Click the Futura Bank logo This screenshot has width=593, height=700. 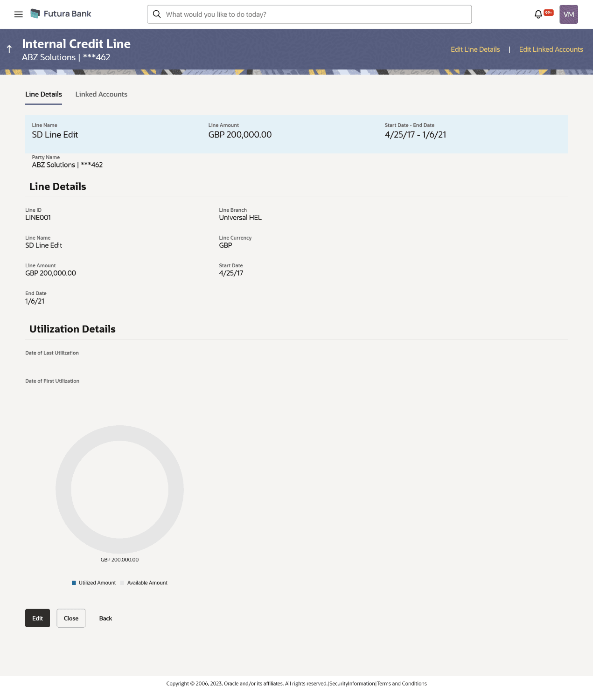[x=61, y=14]
